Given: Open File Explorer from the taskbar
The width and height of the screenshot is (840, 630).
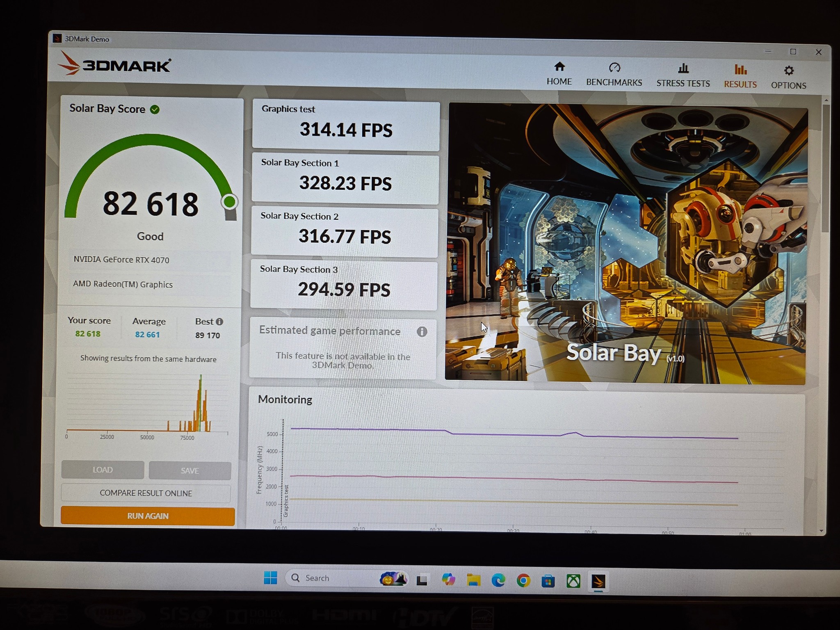Looking at the screenshot, I should point(473,580).
